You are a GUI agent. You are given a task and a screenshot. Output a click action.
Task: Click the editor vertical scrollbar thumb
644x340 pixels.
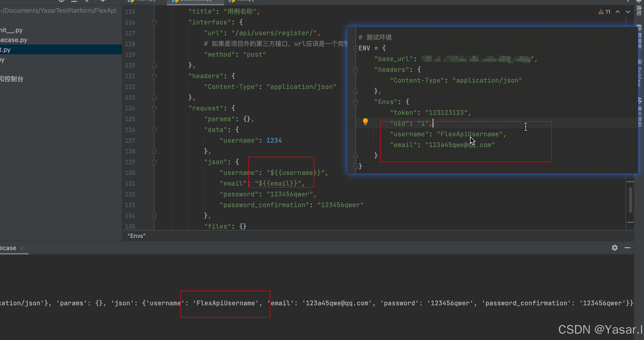click(630, 200)
